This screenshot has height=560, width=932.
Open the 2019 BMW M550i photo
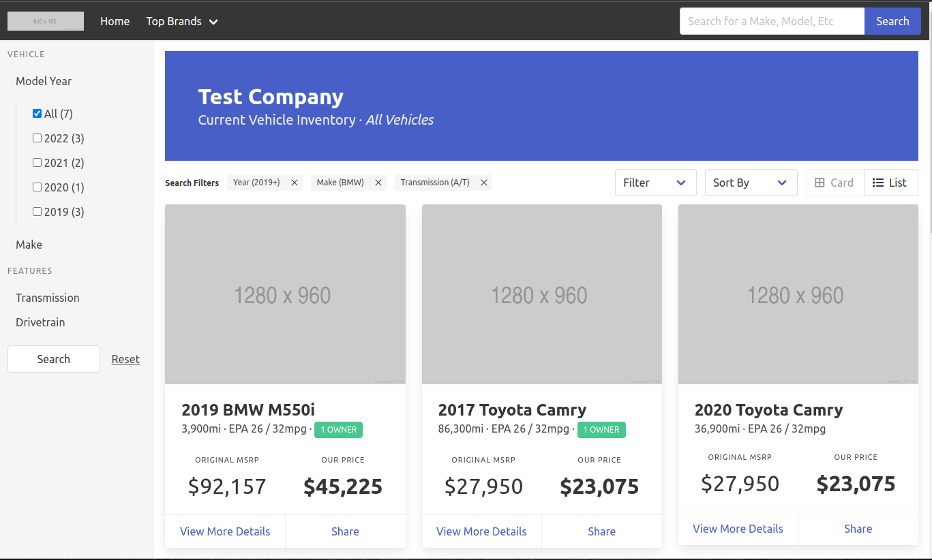(285, 294)
